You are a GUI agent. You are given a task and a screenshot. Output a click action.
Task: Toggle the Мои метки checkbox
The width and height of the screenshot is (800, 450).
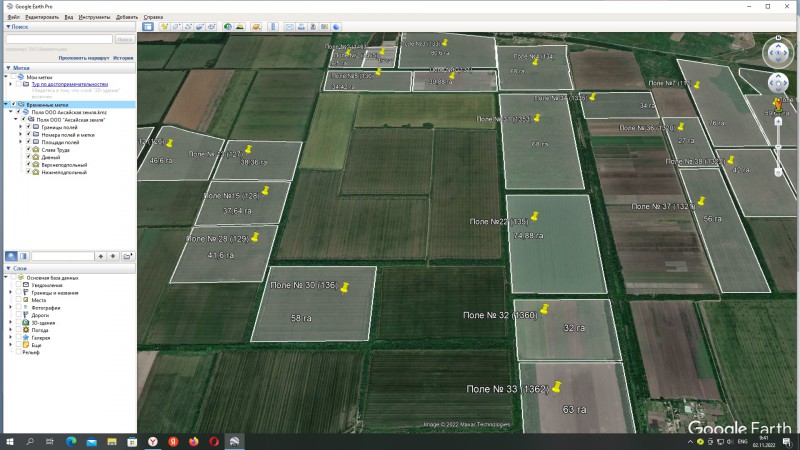point(14,77)
